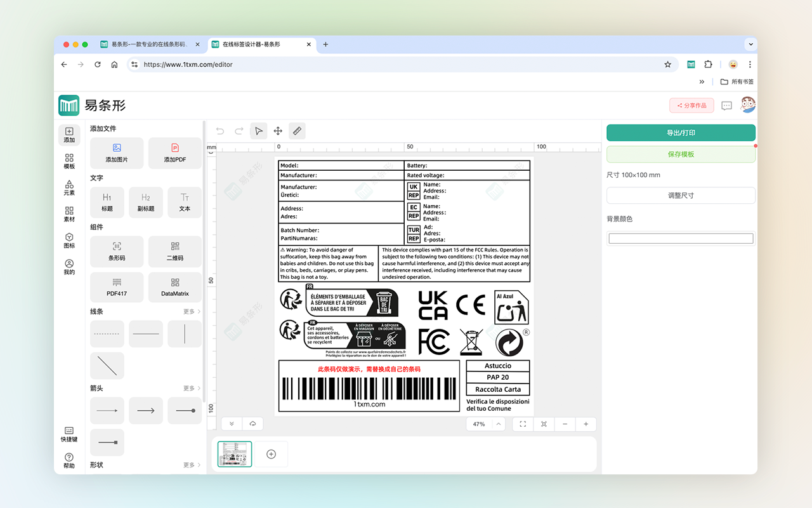The width and height of the screenshot is (812, 508).
Task: Open the 模板 templates sidebar tab
Action: coord(69,161)
